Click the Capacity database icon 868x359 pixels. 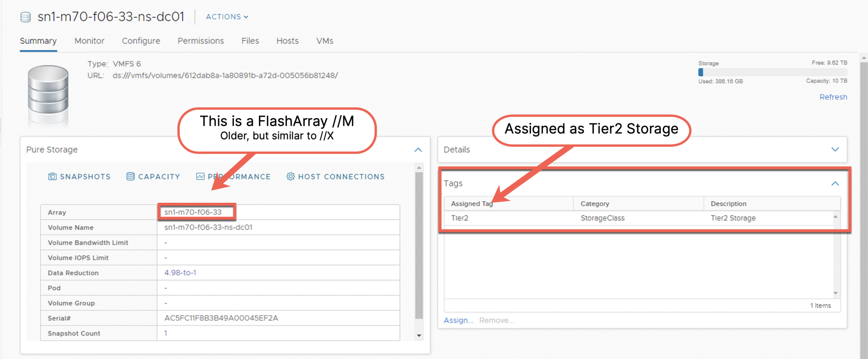pos(131,177)
